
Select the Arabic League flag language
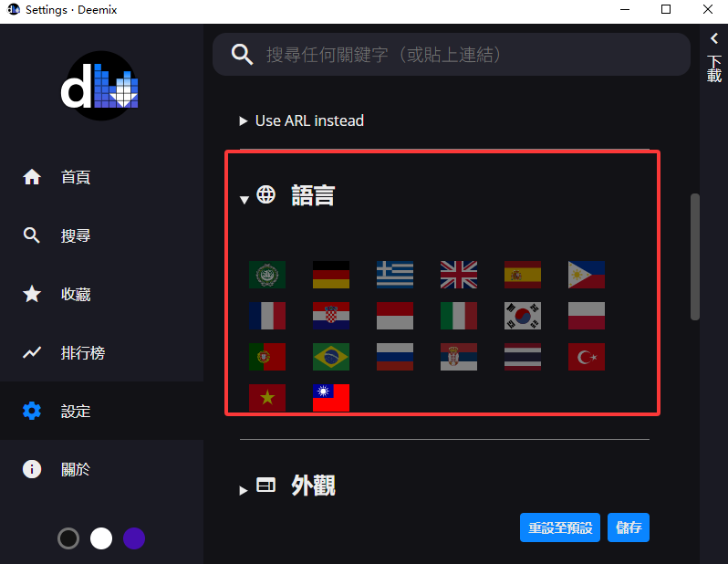(x=267, y=275)
